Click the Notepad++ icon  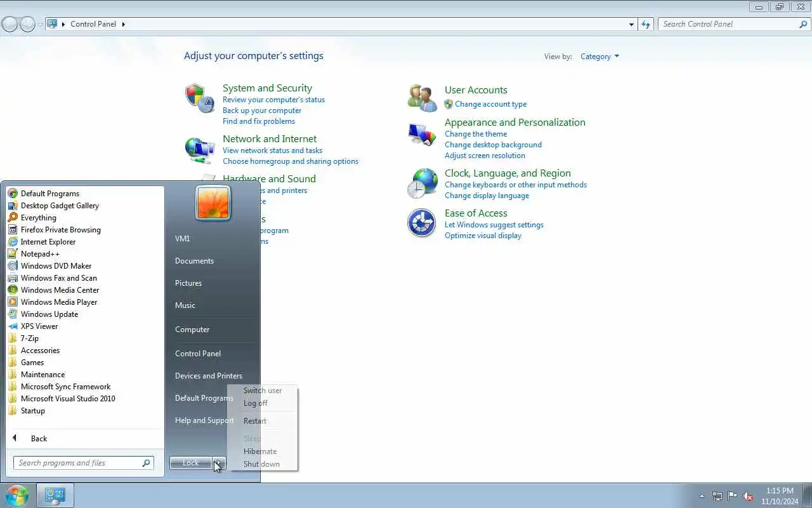coord(13,254)
